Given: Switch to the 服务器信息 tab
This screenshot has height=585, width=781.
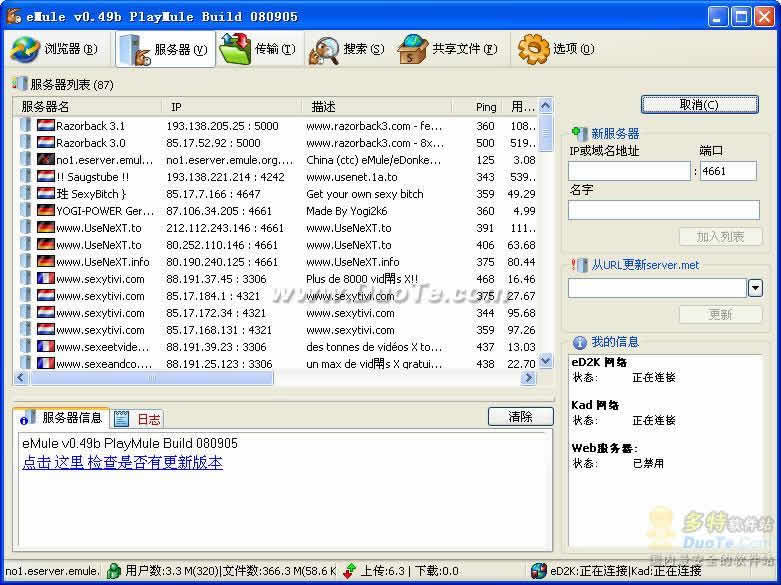Looking at the screenshot, I should [61, 418].
